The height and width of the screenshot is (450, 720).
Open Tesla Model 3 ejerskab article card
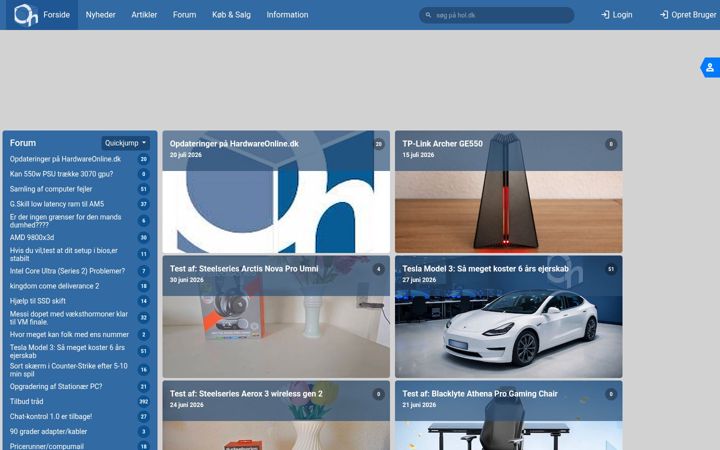tap(509, 317)
